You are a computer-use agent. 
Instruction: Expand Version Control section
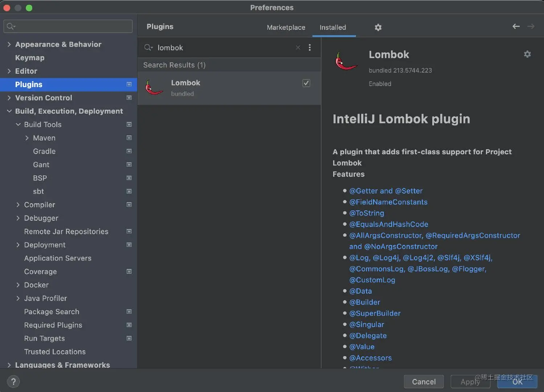[x=9, y=98]
